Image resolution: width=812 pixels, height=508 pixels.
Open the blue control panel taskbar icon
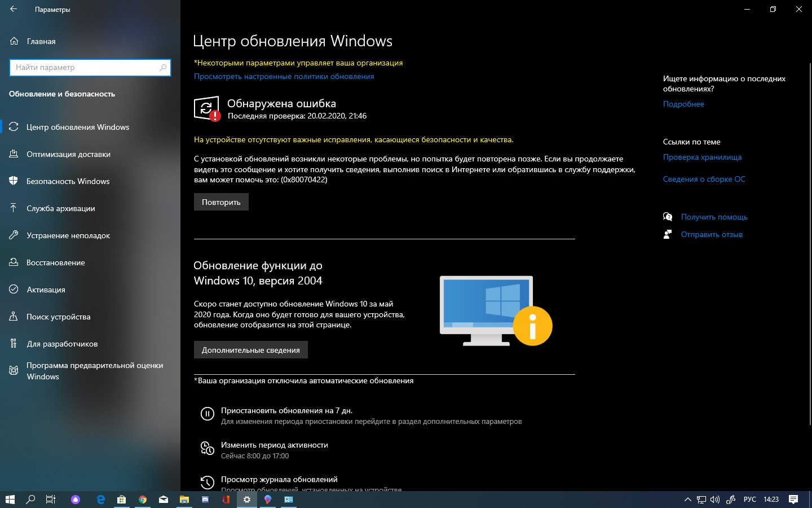point(289,500)
